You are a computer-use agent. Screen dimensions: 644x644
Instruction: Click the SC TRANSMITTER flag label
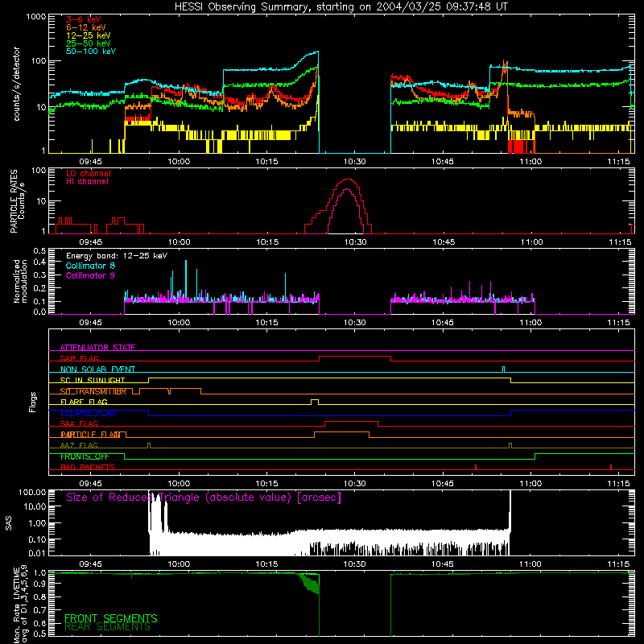tap(93, 391)
